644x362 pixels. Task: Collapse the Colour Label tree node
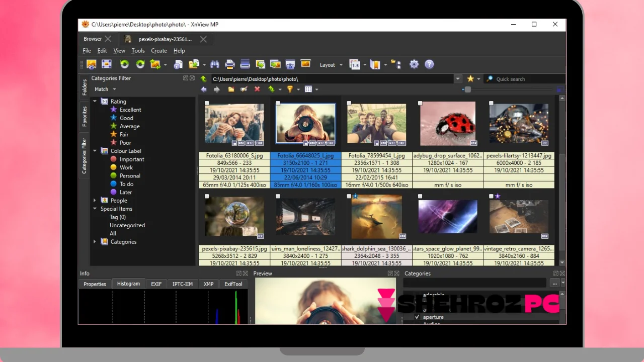click(x=95, y=151)
